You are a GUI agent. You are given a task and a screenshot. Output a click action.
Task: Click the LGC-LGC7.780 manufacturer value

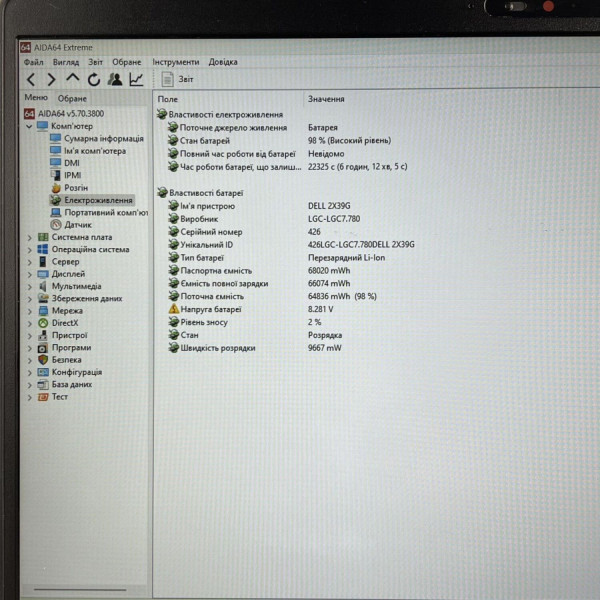(334, 219)
